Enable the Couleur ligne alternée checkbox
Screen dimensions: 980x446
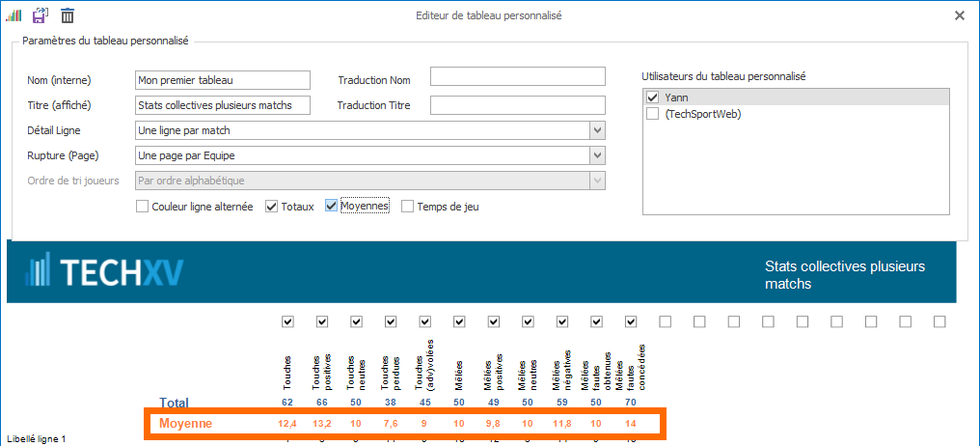coord(143,206)
